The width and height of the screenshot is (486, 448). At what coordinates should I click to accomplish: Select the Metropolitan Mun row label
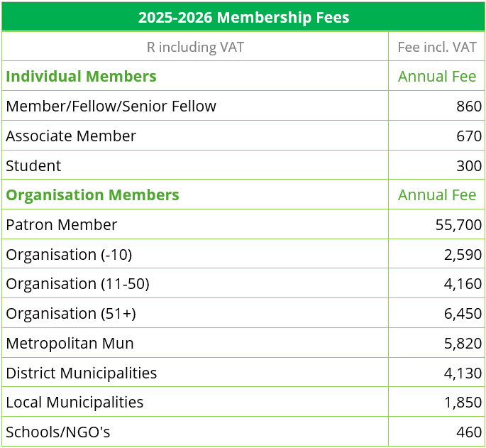70,344
